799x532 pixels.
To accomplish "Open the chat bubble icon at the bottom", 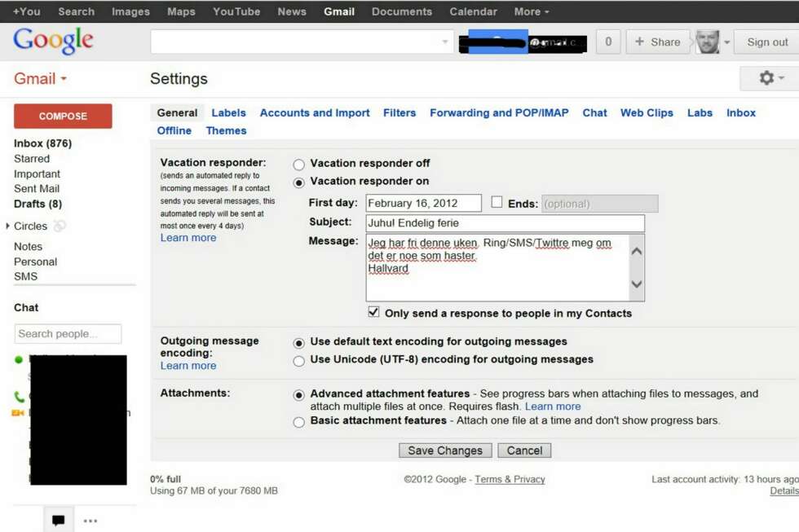I will coord(59,520).
